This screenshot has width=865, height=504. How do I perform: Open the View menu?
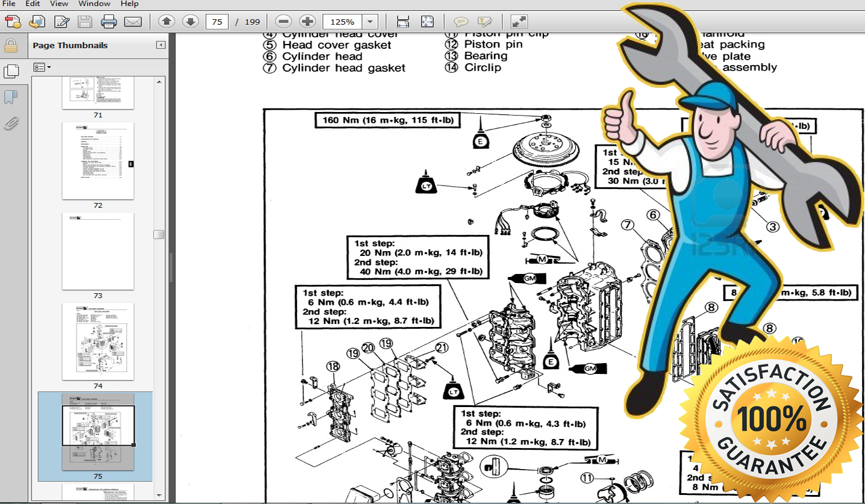[58, 4]
